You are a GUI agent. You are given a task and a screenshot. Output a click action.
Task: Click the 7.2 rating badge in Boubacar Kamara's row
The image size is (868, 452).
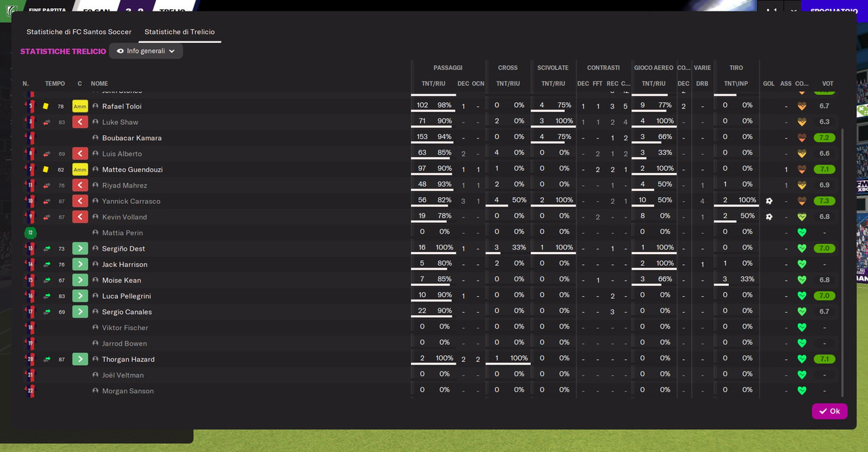pyautogui.click(x=825, y=138)
